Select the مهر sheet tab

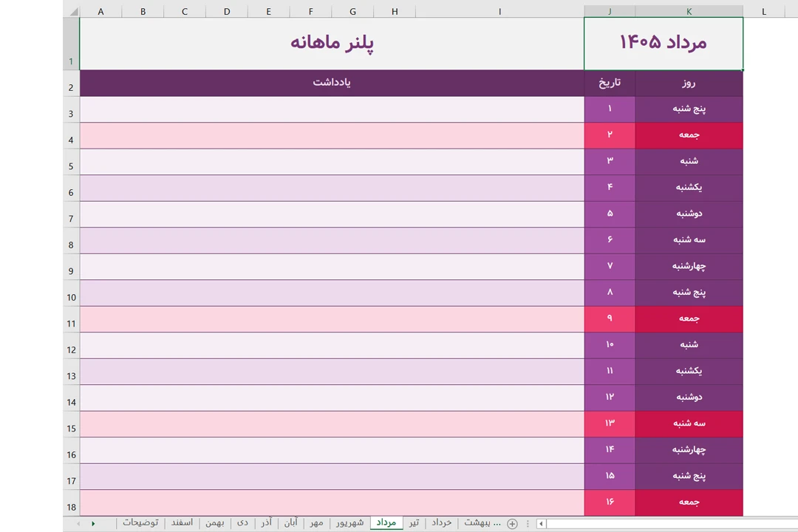point(316,523)
